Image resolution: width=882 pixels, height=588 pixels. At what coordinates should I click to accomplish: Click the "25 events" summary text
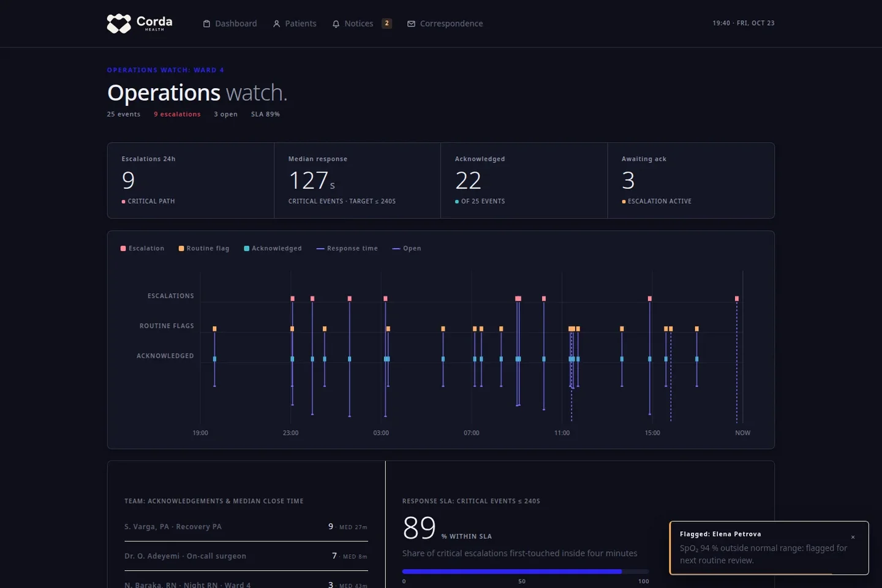(x=124, y=115)
